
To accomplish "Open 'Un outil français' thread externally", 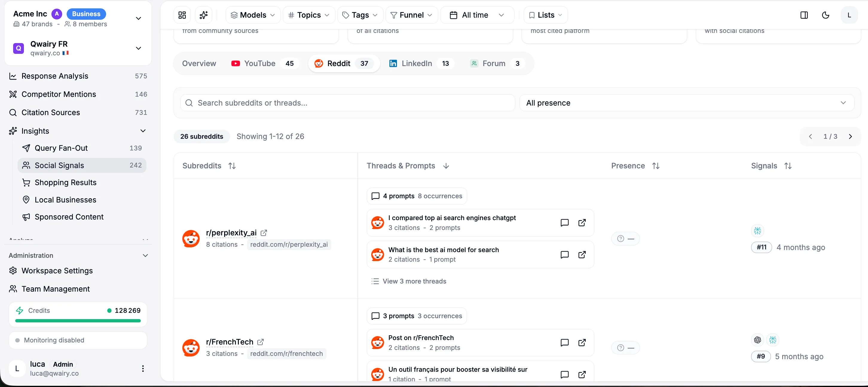I will 582,374.
